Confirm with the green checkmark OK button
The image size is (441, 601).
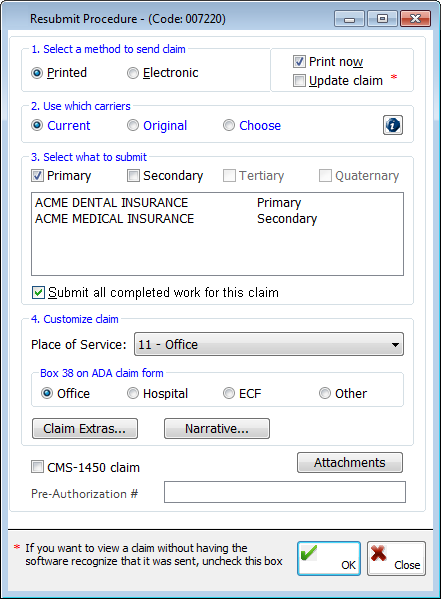coord(329,558)
